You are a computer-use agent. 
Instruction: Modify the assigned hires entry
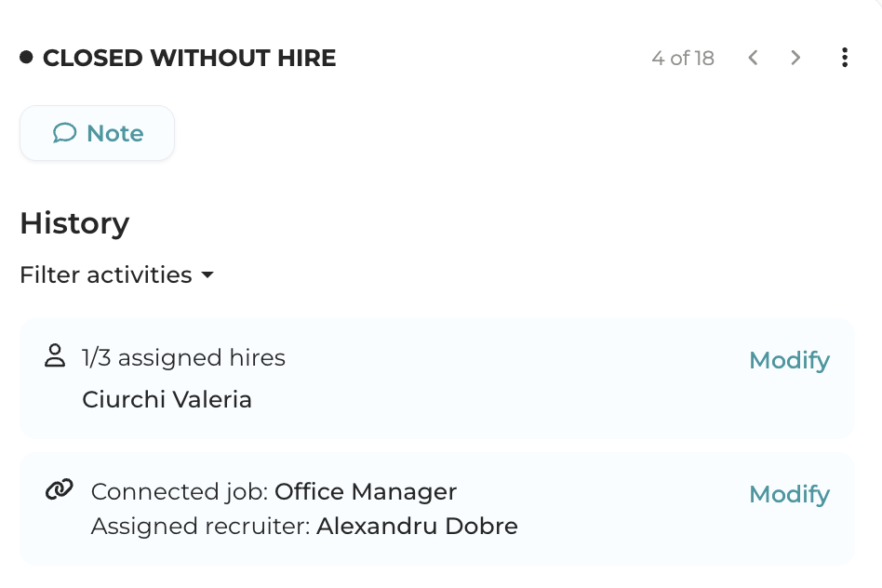(789, 360)
